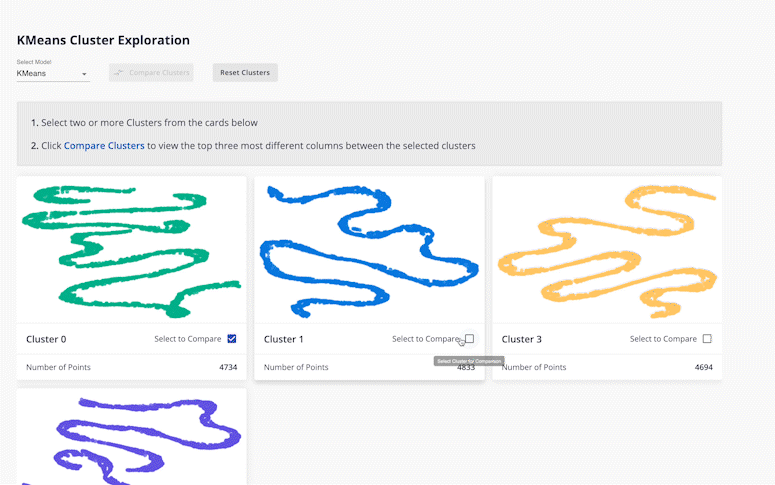Click the Select Cluster for Comparison tooltip

[x=469, y=361]
